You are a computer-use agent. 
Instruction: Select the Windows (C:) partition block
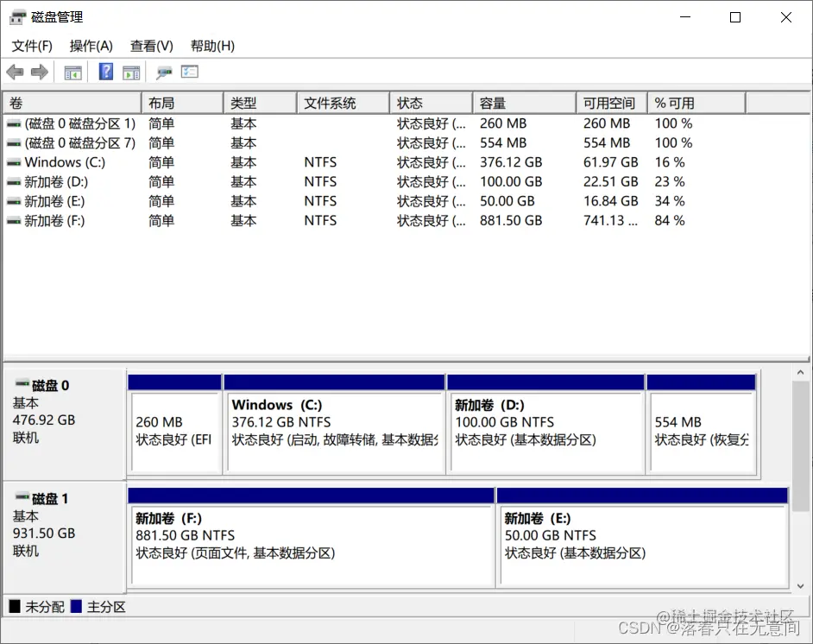click(335, 432)
